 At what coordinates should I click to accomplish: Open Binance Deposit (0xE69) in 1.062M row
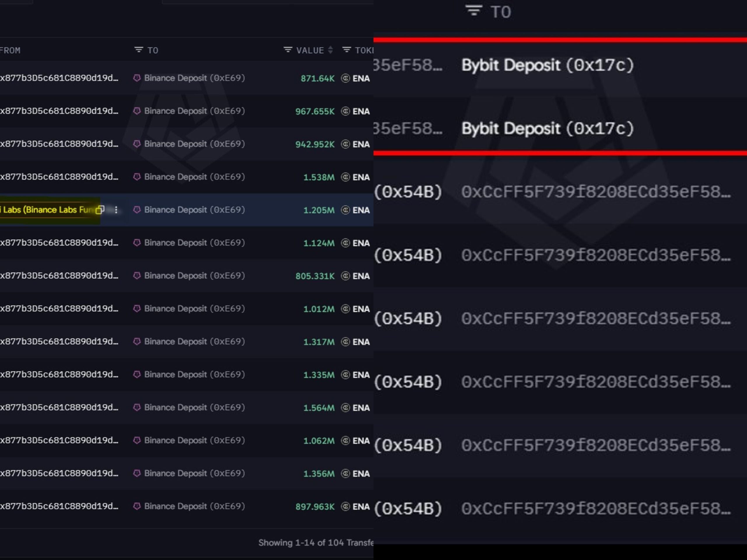tap(195, 440)
